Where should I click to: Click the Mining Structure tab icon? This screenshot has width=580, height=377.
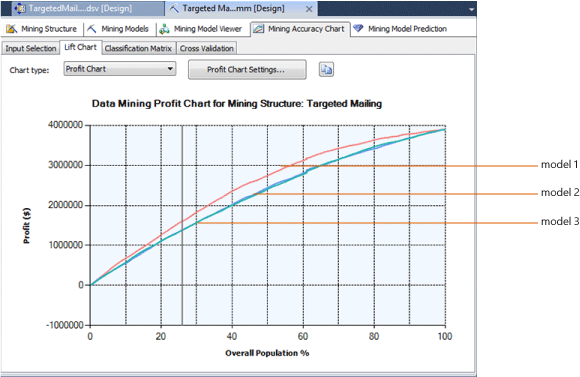(11, 29)
